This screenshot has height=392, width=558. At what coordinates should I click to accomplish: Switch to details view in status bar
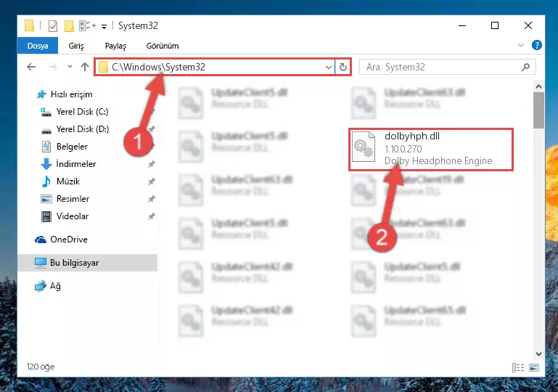click(x=518, y=367)
